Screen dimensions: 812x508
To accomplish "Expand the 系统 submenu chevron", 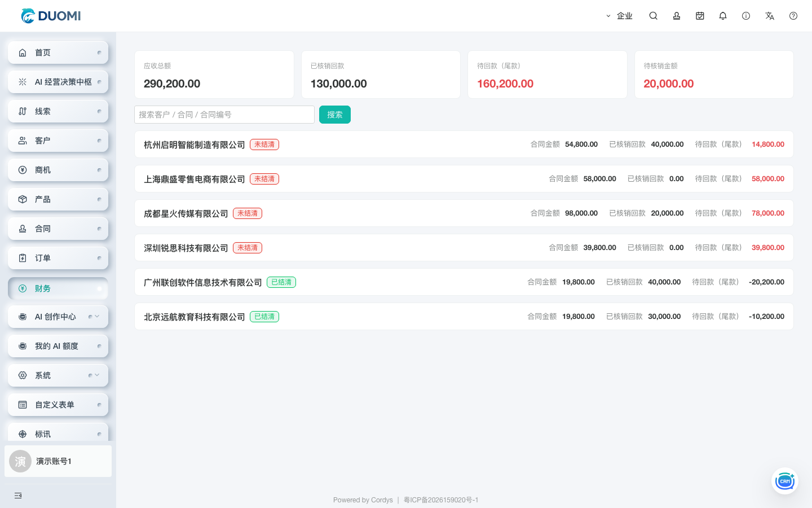I will 97,375.
